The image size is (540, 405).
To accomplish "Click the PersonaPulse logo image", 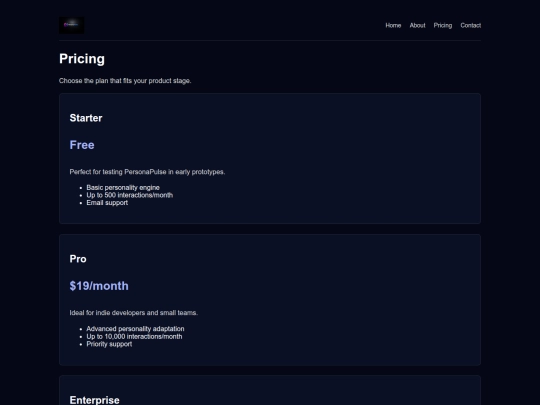I will coord(72,25).
